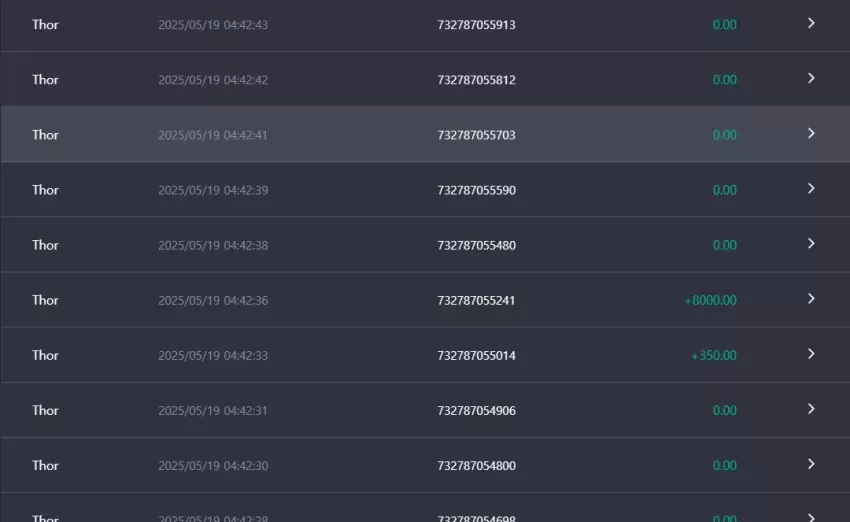Select the 0.00 amount at 04:42:39

click(x=725, y=190)
